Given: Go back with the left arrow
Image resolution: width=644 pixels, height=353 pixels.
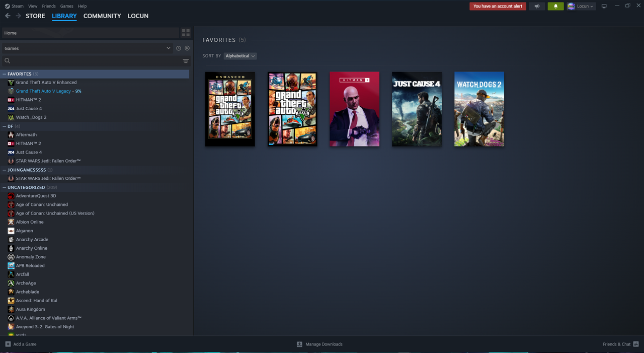Looking at the screenshot, I should tap(8, 16).
